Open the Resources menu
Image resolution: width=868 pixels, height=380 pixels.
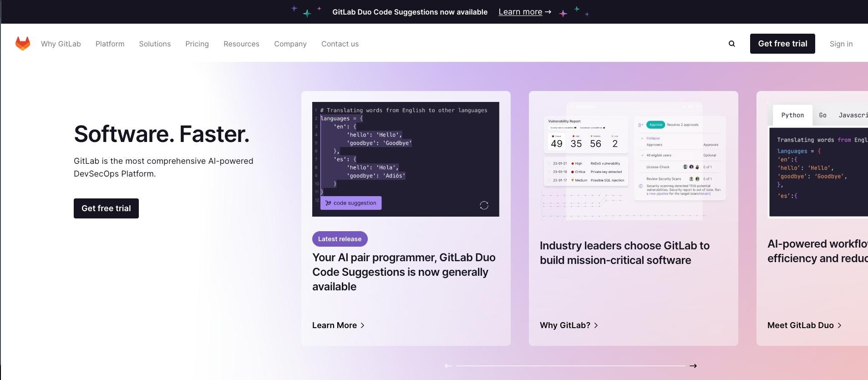[x=241, y=44]
